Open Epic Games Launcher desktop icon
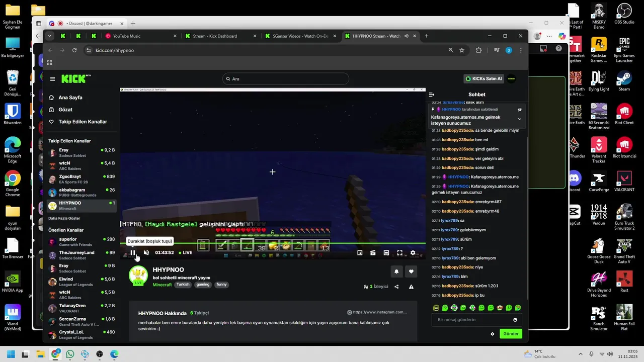Screen dimensions: 644x362 click(x=624, y=50)
